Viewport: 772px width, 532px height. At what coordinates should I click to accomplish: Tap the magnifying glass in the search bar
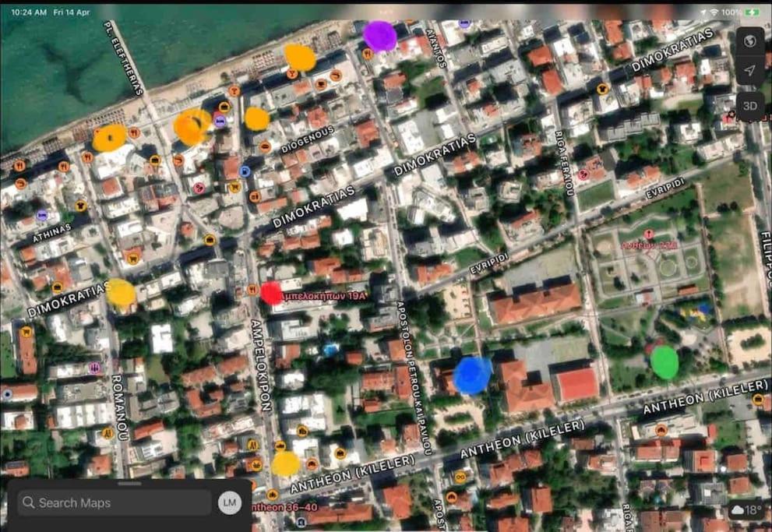29,502
